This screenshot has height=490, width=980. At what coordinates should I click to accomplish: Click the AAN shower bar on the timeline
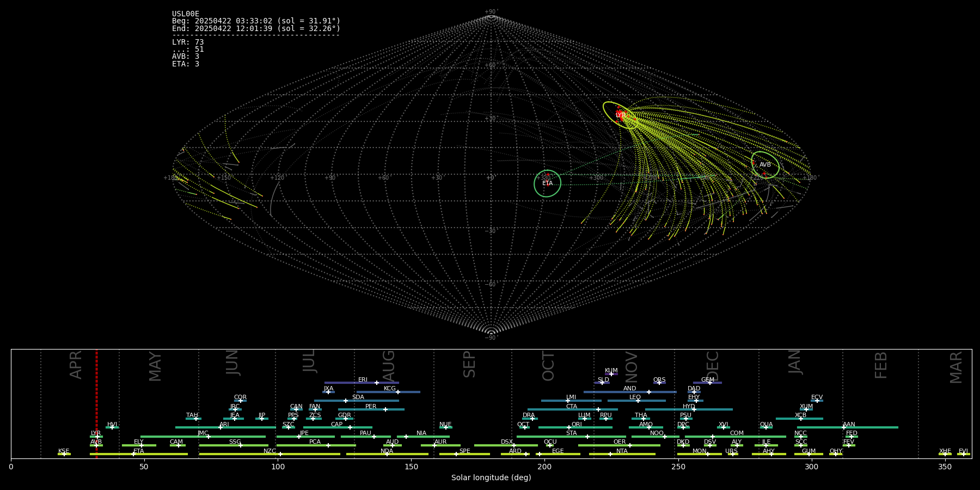point(848,427)
